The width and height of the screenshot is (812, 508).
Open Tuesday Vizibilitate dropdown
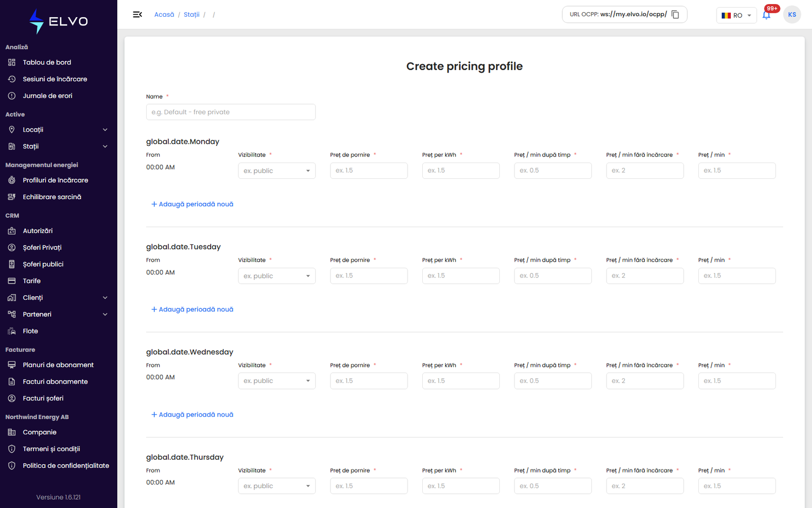277,276
